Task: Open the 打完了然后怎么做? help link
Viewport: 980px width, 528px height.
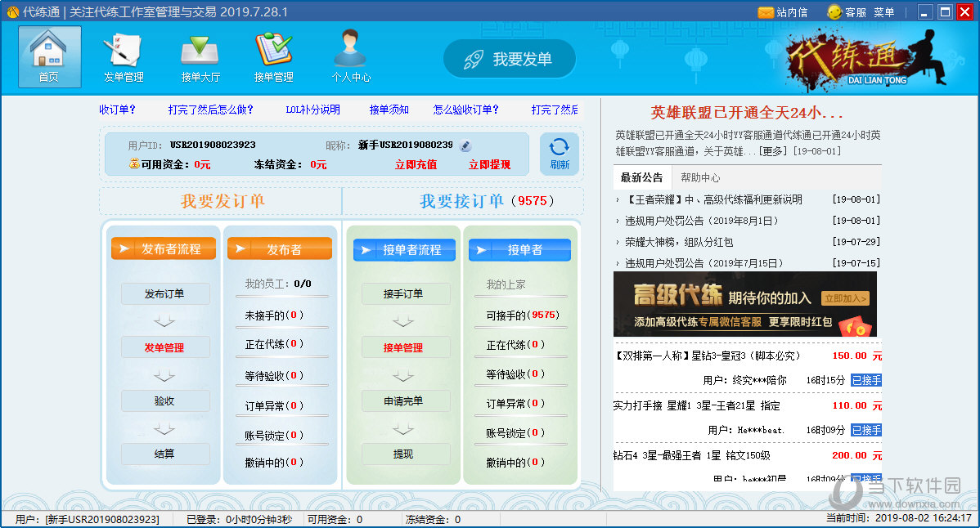Action: click(210, 110)
